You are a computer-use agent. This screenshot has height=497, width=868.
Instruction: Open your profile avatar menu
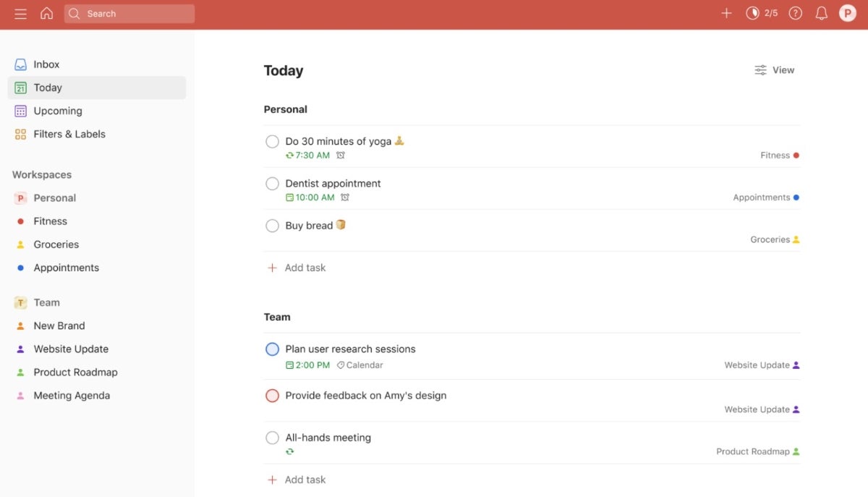(x=848, y=12)
